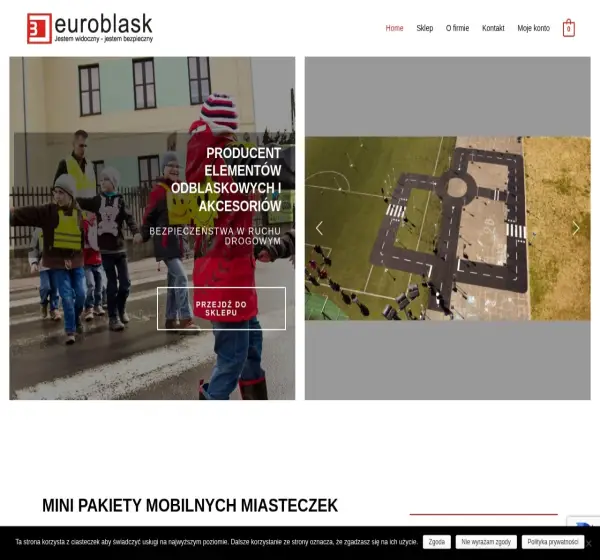
Task: Go to previous slide arrow
Action: (319, 228)
